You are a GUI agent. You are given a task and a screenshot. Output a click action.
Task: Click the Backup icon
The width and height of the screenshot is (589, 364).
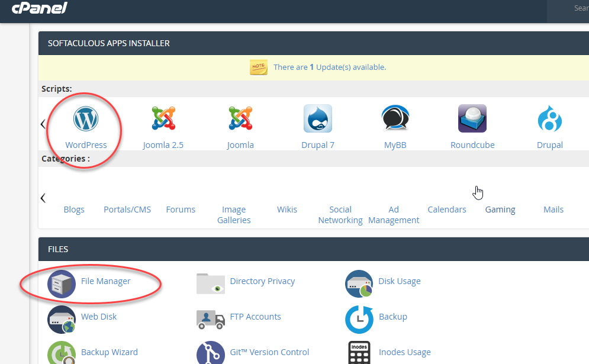(x=359, y=320)
